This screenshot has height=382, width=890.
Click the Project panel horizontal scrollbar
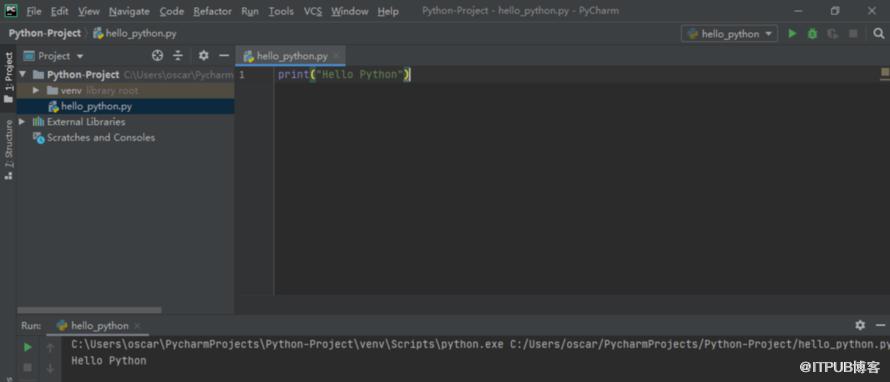(x=90, y=310)
